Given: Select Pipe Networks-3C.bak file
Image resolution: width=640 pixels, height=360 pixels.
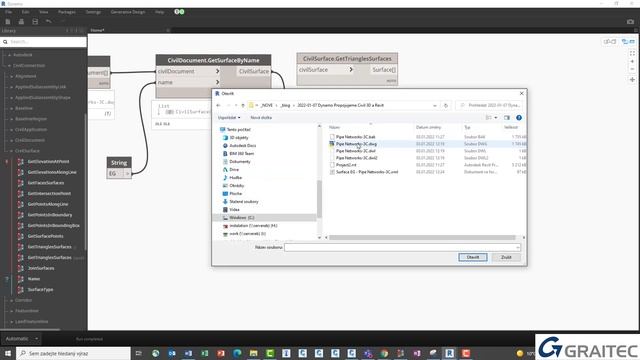Looking at the screenshot, I should pos(355,137).
